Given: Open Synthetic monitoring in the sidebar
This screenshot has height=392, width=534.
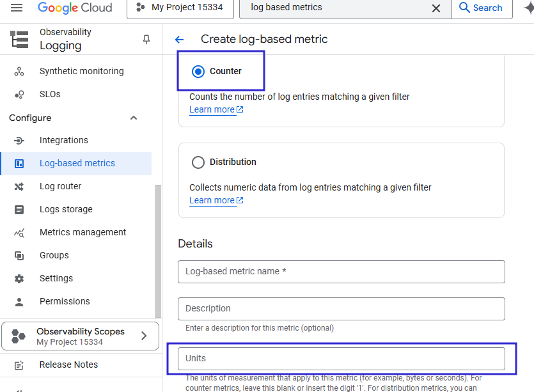Looking at the screenshot, I should click(x=82, y=71).
